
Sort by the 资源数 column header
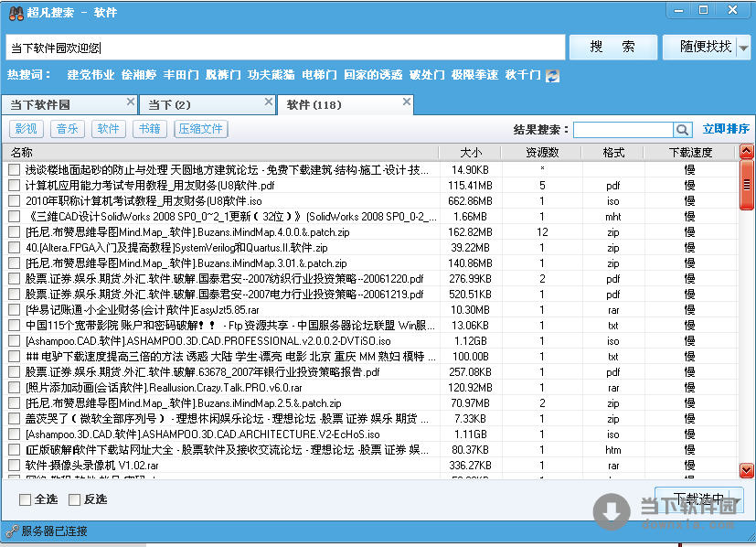[x=542, y=153]
